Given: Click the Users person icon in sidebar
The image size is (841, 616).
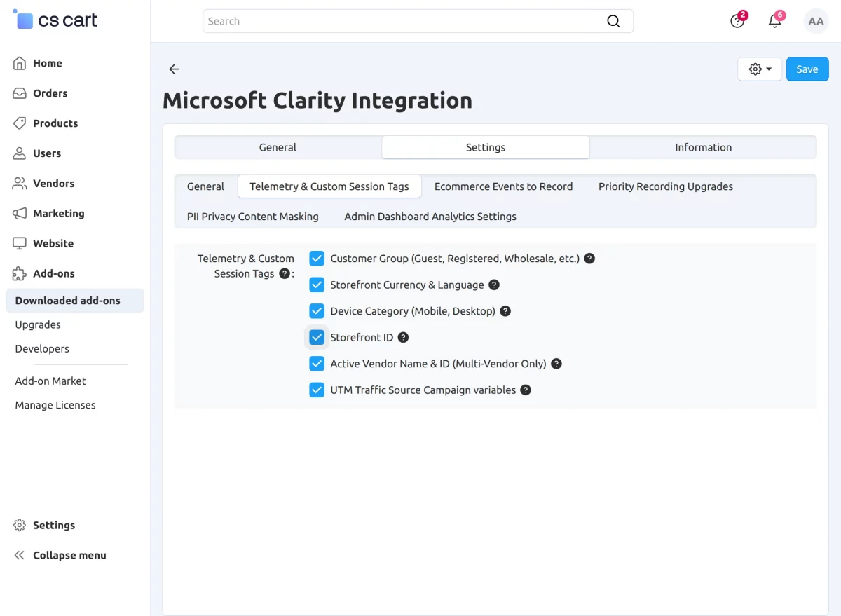Looking at the screenshot, I should pyautogui.click(x=20, y=153).
